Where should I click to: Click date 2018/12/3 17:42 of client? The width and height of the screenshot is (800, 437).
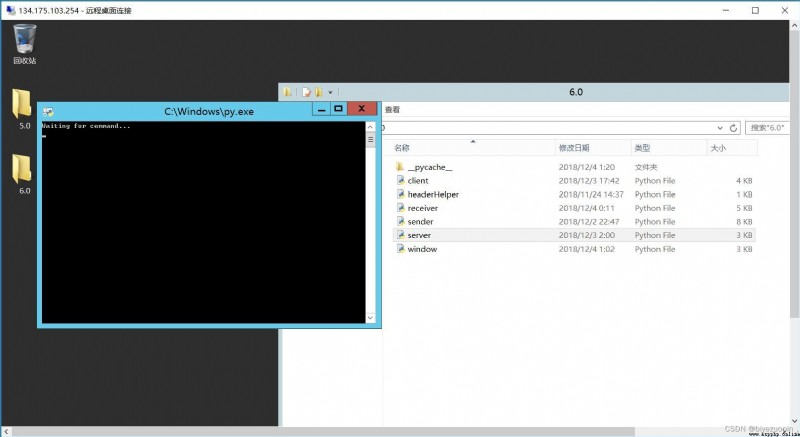coord(589,181)
